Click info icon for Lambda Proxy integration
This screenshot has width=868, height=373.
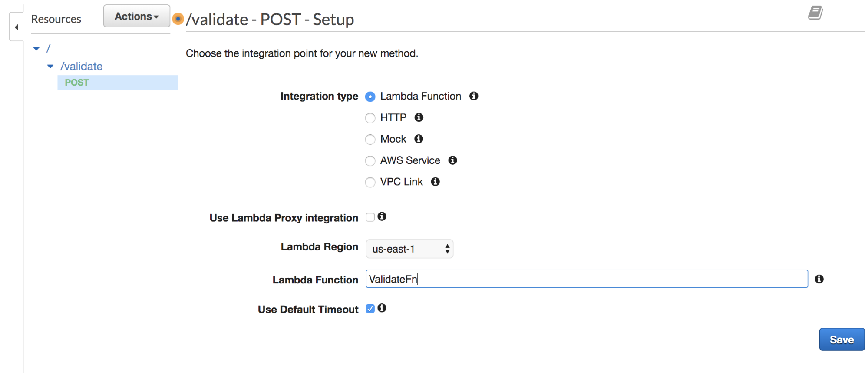[x=382, y=216]
